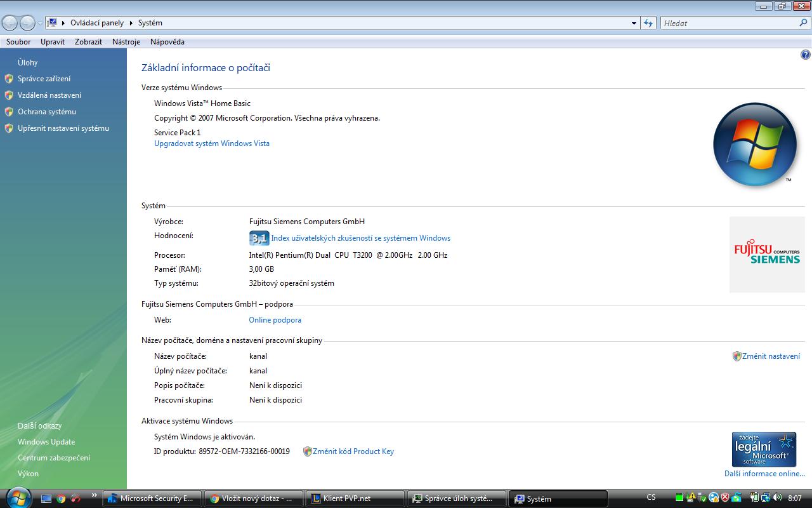Open Centrum zabezpečení in the sidebar
The width and height of the screenshot is (812, 508).
click(x=54, y=458)
